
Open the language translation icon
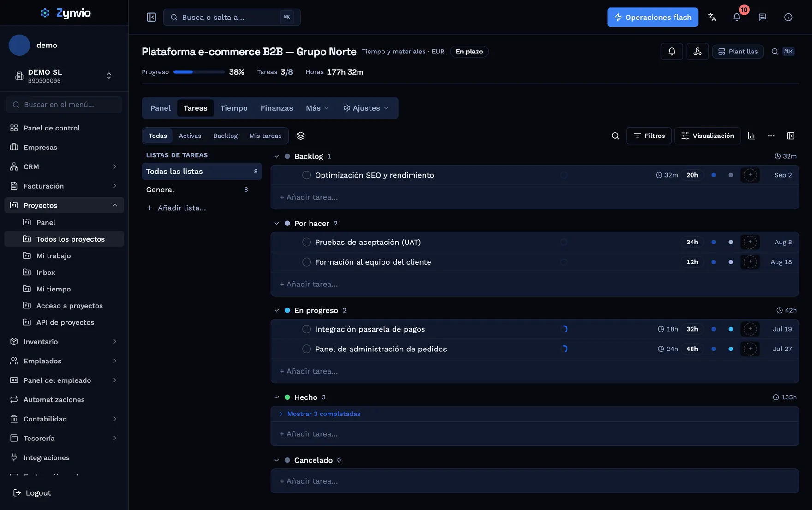pyautogui.click(x=712, y=17)
